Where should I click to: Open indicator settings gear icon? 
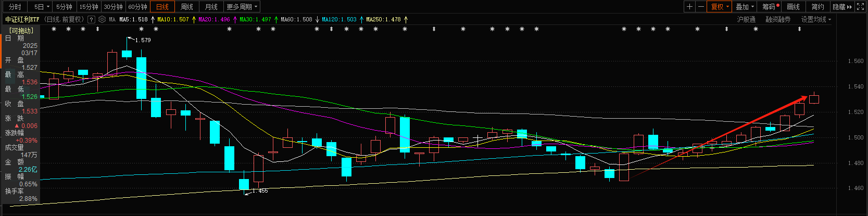click(x=102, y=19)
